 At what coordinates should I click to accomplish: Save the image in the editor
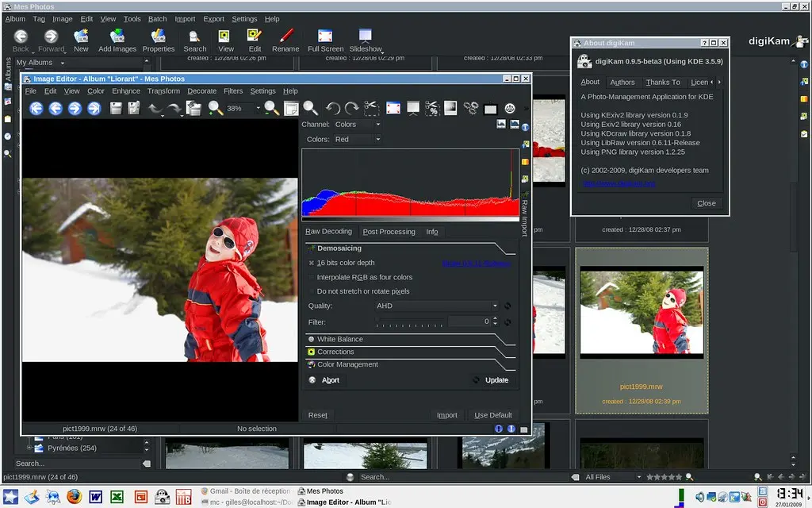coord(115,108)
